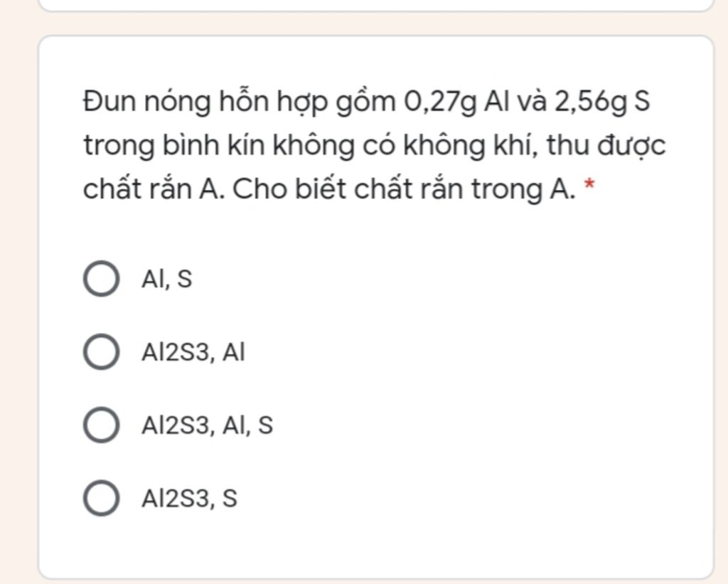Image resolution: width=728 pixels, height=584 pixels.
Task: Click the previous question card edge at top
Action: click(x=375, y=6)
